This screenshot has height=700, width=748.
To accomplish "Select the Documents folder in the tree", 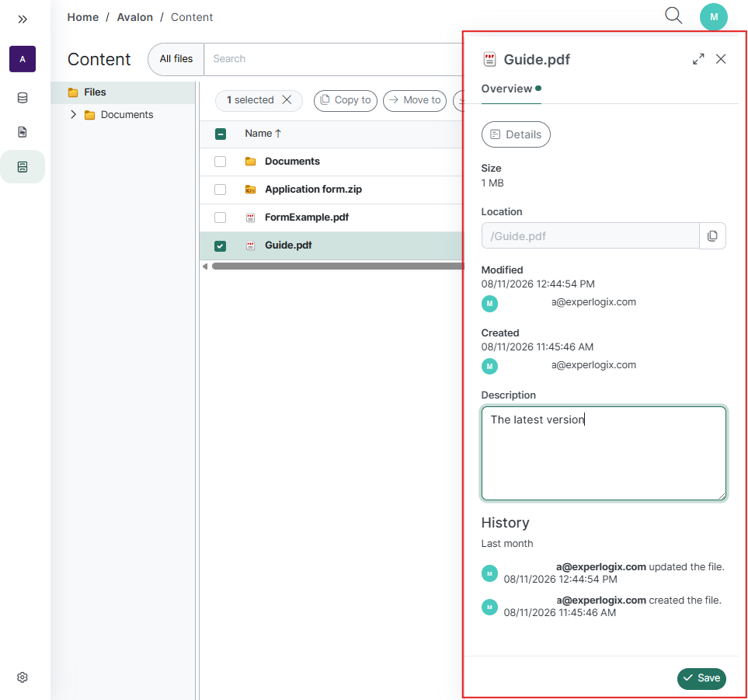I will click(127, 114).
